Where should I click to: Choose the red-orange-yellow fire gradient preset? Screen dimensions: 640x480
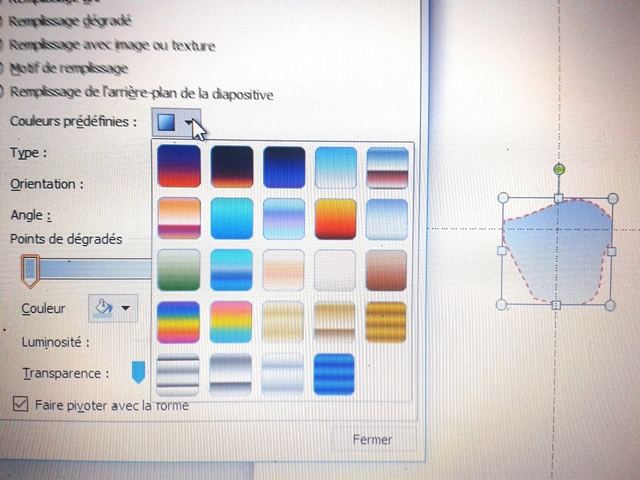[335, 217]
